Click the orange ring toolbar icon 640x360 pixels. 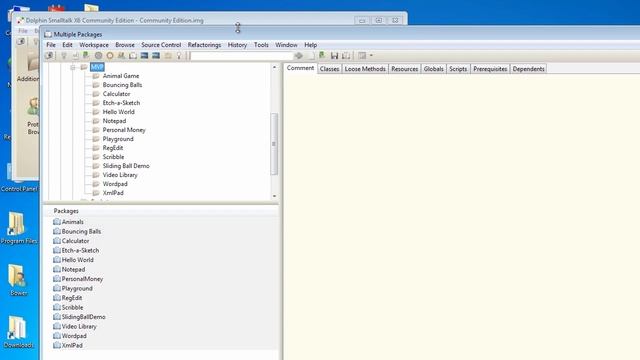click(x=110, y=56)
